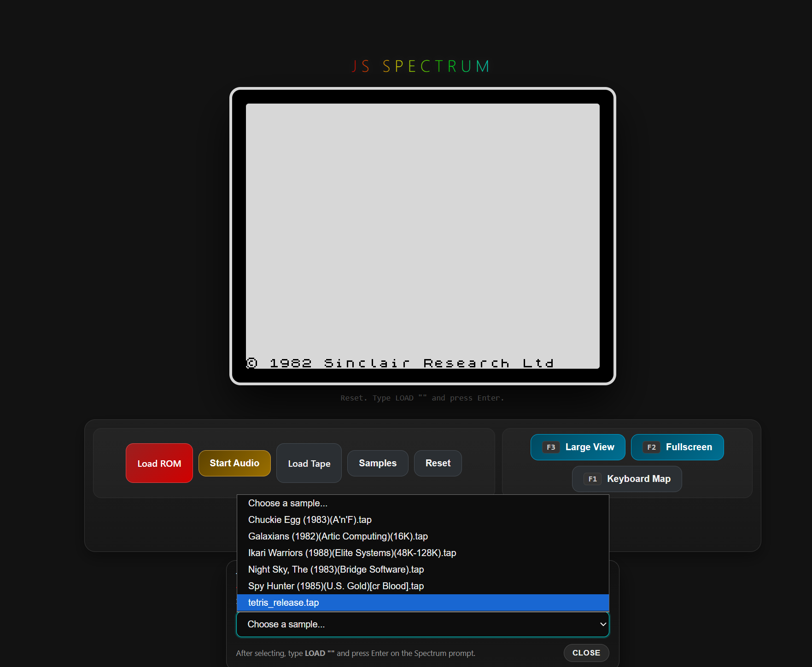
Task: Load The Night Sky (1983) sample
Action: [423, 569]
